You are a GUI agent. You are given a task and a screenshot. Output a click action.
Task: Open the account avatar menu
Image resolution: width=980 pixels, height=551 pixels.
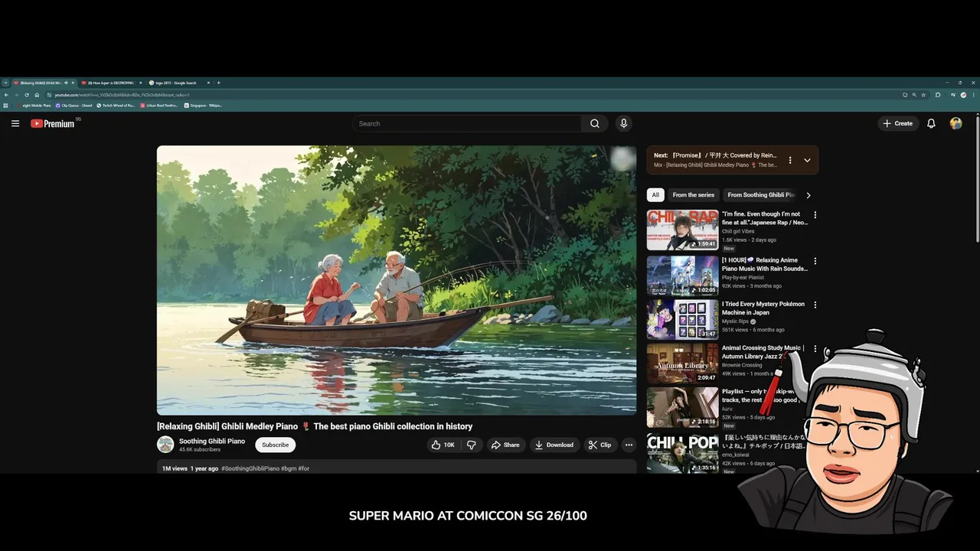point(955,123)
